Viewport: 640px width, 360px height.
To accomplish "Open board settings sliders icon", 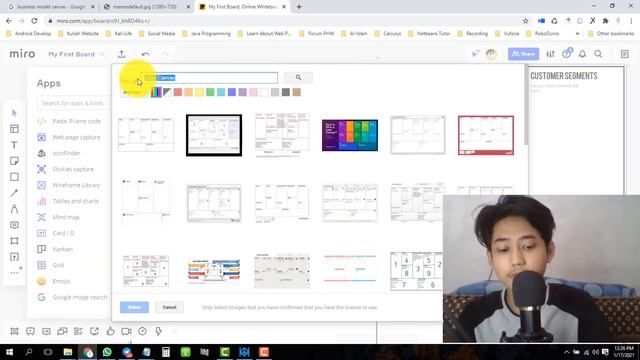I will (x=550, y=54).
